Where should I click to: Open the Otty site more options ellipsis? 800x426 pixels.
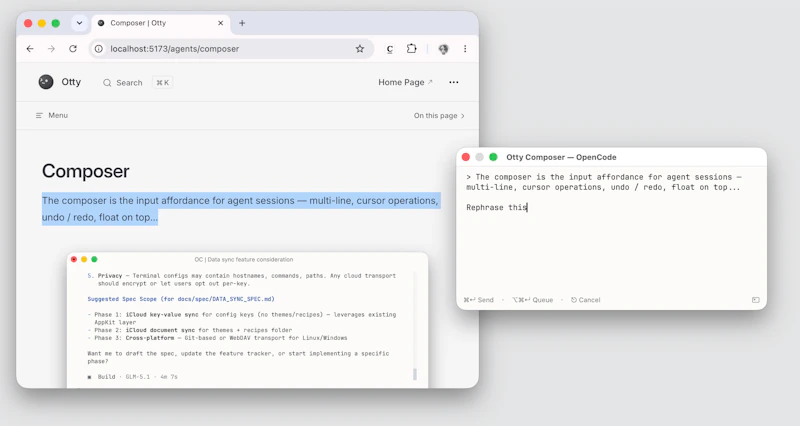point(454,82)
